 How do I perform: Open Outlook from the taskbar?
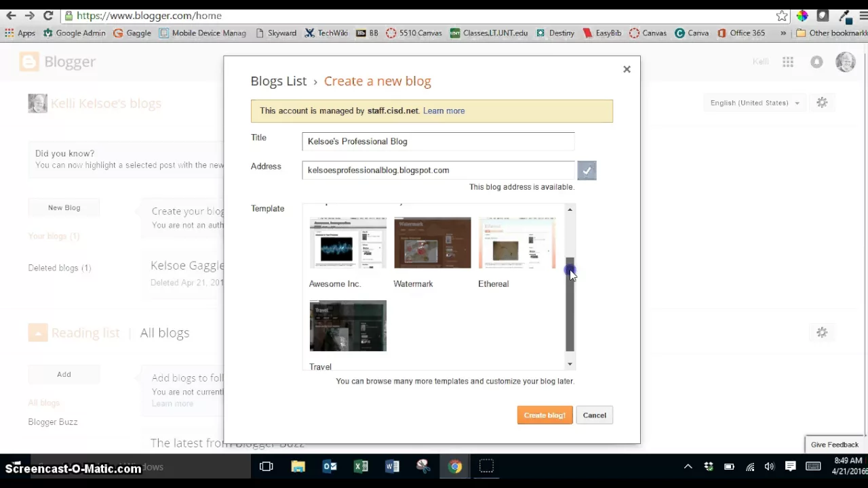(330, 466)
